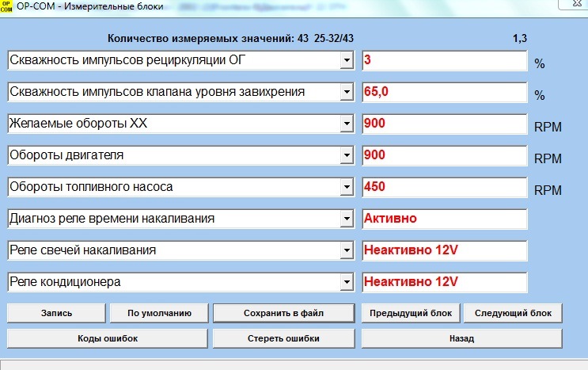Click the value field showing 3

click(445, 60)
